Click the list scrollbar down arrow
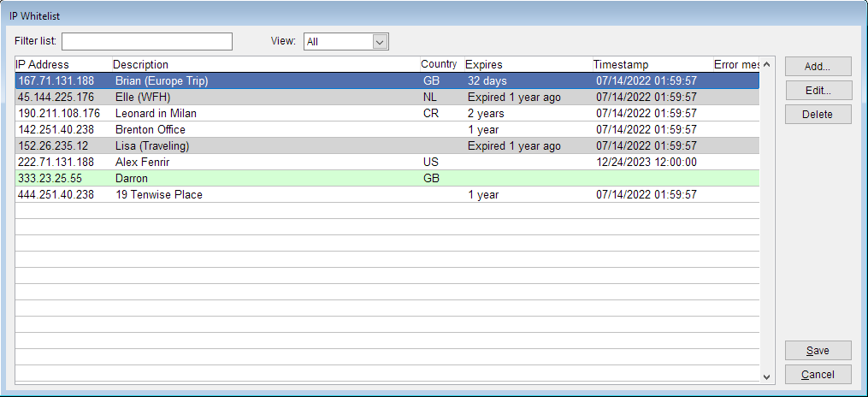868x397 pixels. pos(766,376)
